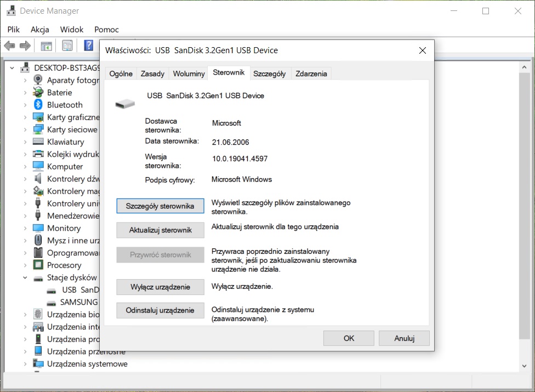Select the Kontrolery dźwięku speaker icon
Viewport: 535px width, 392px height.
point(38,178)
